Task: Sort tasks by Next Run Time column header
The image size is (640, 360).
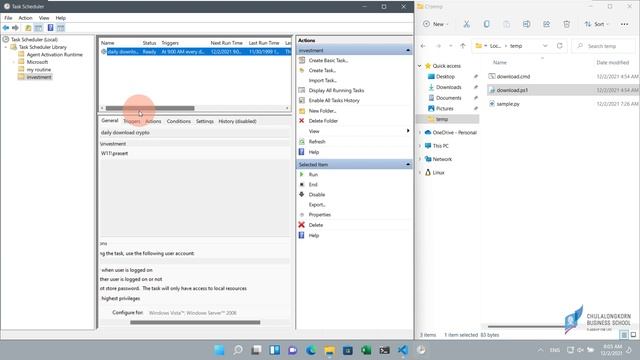Action: click(227, 43)
